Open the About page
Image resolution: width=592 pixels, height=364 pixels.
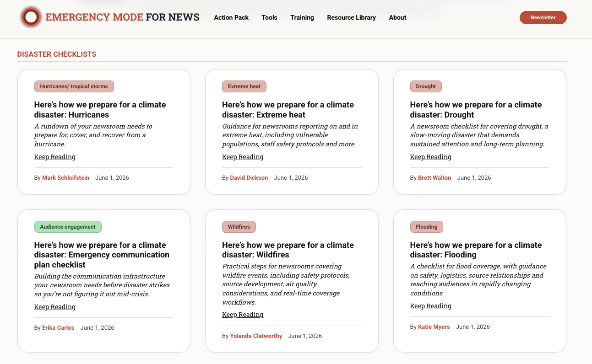pyautogui.click(x=397, y=17)
